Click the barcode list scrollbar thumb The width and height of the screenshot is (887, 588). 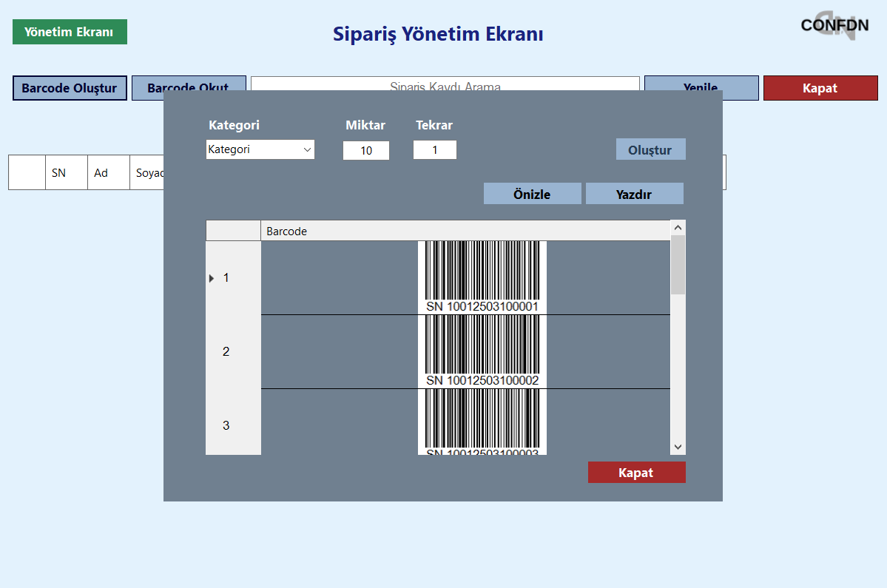678,265
